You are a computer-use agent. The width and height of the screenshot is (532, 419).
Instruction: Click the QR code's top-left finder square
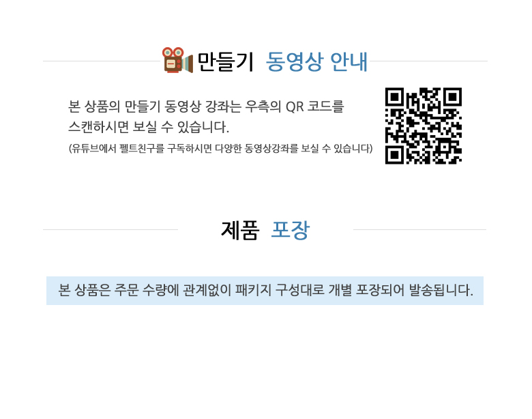pos(394,97)
